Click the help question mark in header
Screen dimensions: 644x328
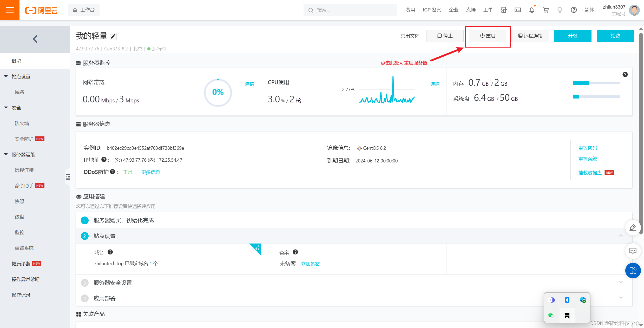coord(574,10)
